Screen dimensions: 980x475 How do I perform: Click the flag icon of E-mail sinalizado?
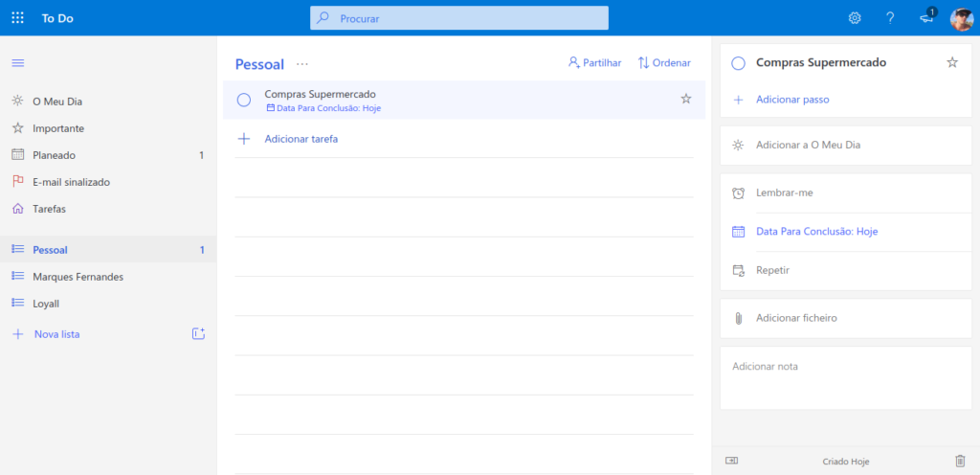pos(17,182)
